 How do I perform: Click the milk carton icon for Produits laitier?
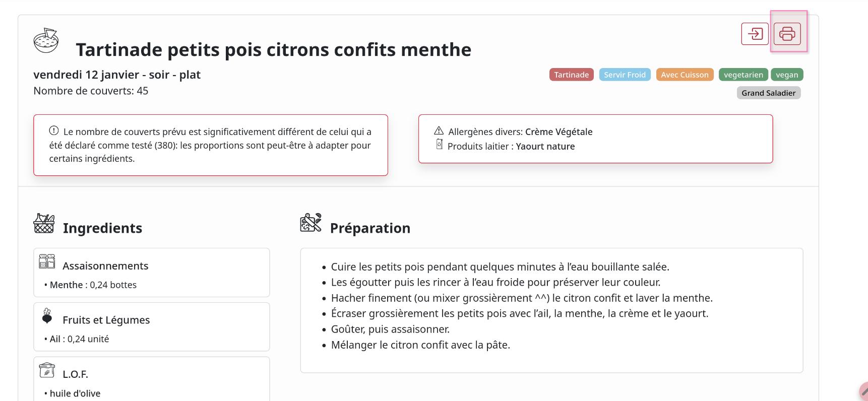pyautogui.click(x=439, y=145)
